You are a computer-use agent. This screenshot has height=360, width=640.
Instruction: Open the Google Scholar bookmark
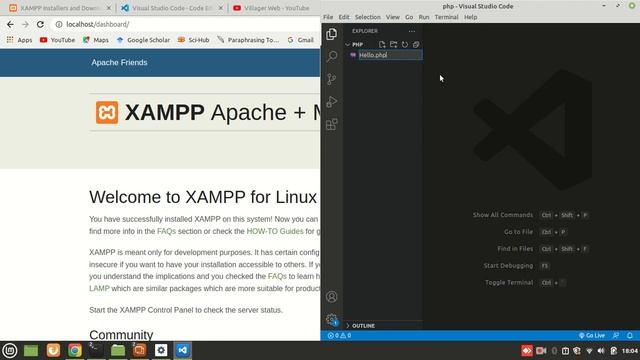(x=143, y=40)
